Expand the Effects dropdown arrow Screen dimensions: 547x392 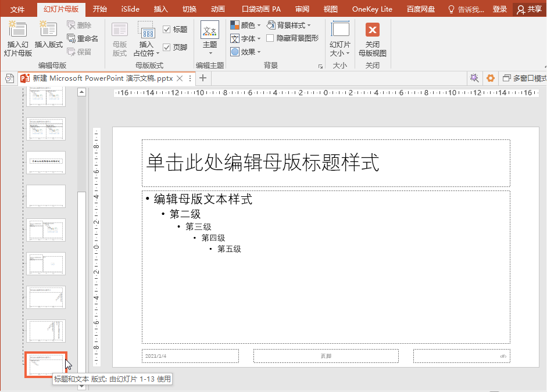tap(259, 52)
